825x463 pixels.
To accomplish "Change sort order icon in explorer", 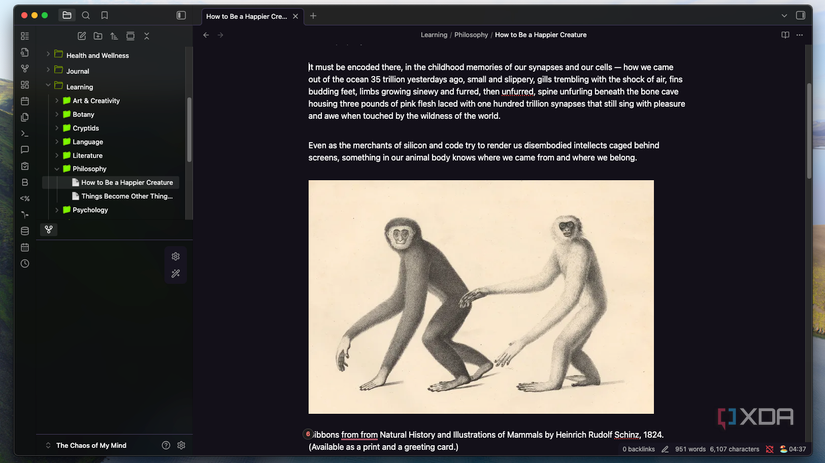I will (114, 36).
